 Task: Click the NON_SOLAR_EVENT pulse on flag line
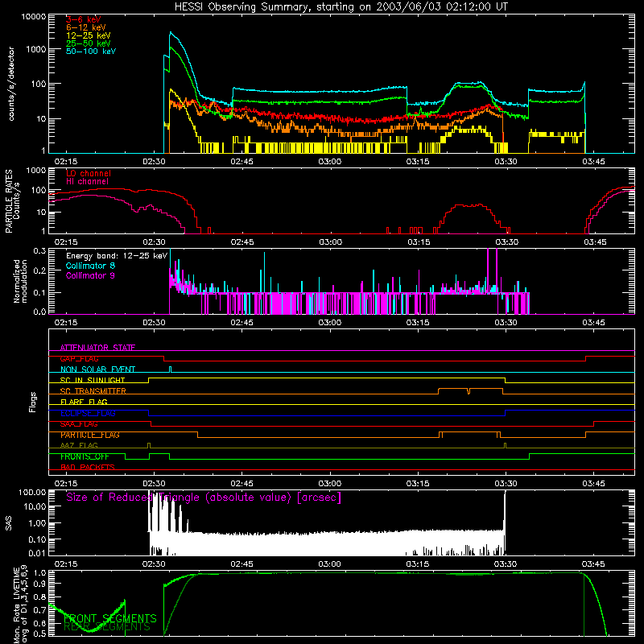coord(171,369)
